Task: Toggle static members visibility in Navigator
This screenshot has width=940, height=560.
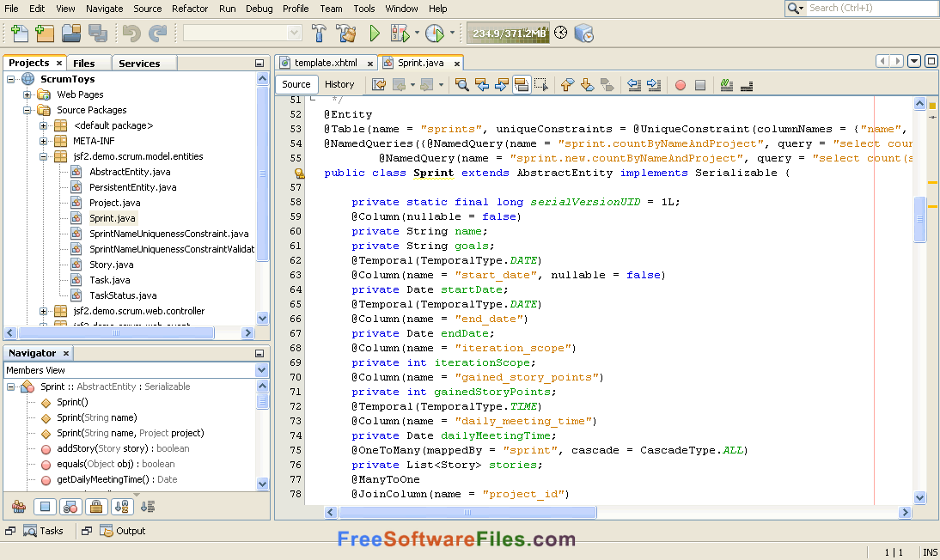Action: click(69, 507)
